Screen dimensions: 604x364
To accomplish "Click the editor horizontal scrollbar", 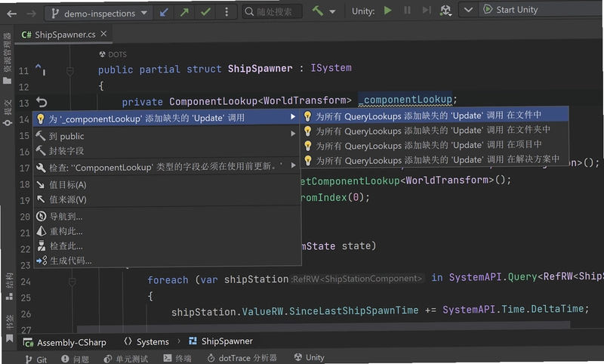I will pos(324,327).
